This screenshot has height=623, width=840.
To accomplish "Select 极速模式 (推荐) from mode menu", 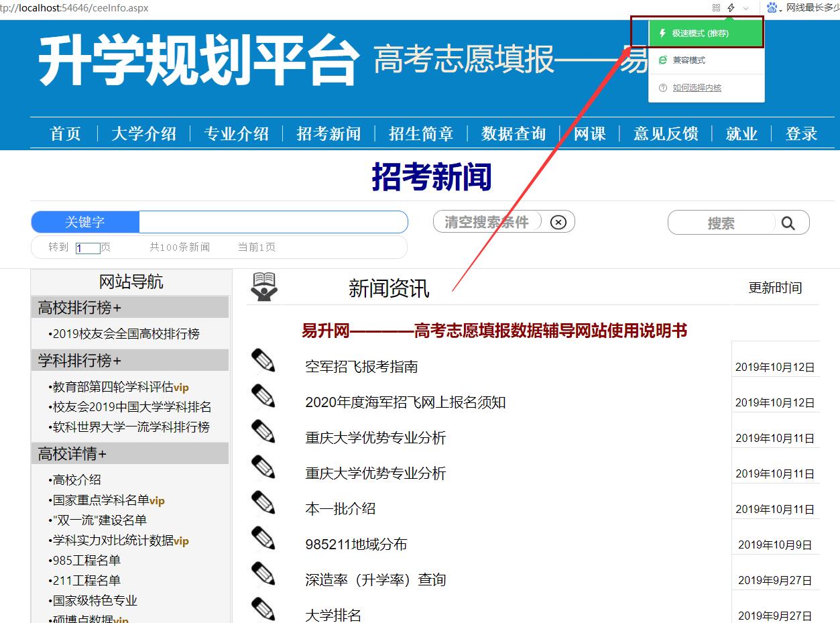I will (700, 34).
